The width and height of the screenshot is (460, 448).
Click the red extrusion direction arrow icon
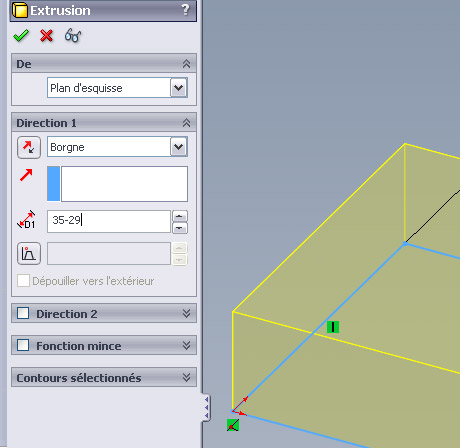tap(26, 175)
